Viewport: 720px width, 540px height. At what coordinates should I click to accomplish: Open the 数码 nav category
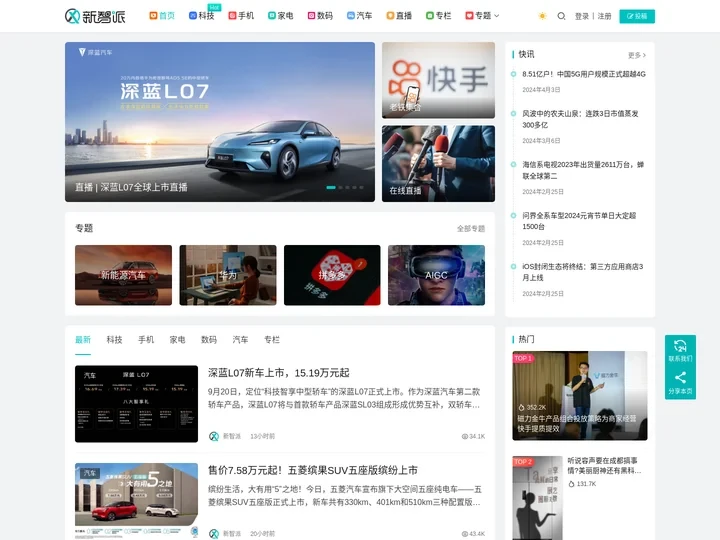coord(320,16)
